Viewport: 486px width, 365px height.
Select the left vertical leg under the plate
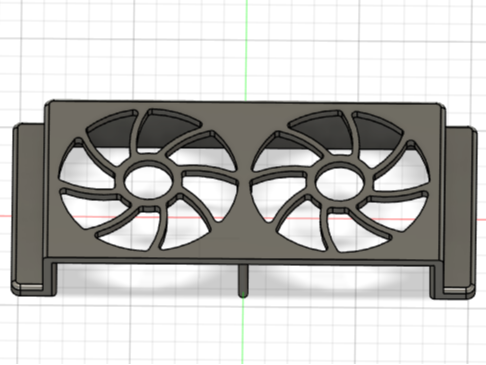[50, 278]
